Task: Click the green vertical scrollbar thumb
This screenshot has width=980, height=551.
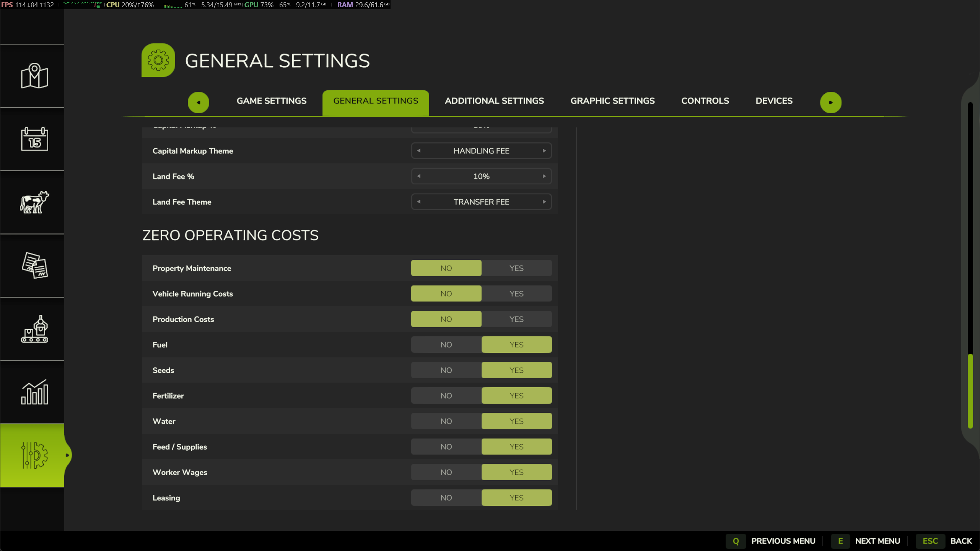Action: coord(970,391)
